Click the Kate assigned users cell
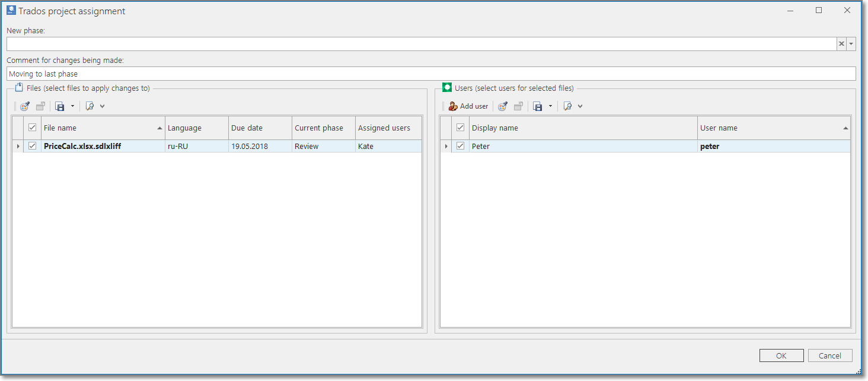Screen dimensions: 868x381 point(388,146)
